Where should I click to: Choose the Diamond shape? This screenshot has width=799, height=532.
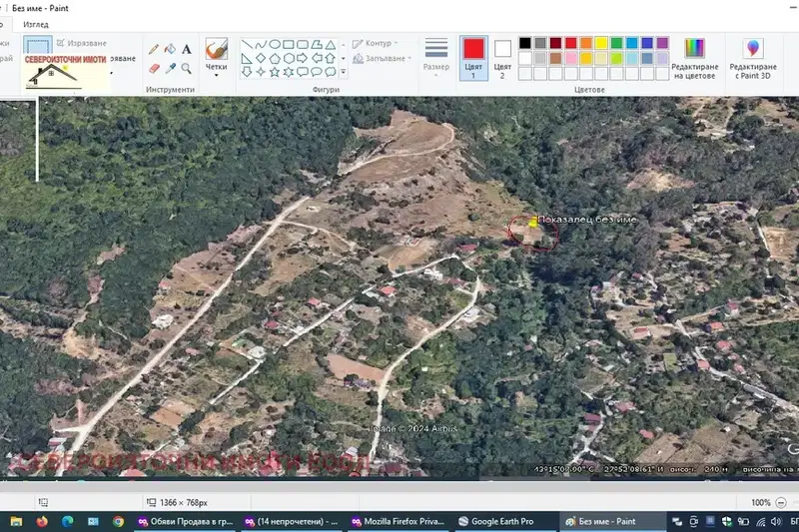click(x=261, y=59)
